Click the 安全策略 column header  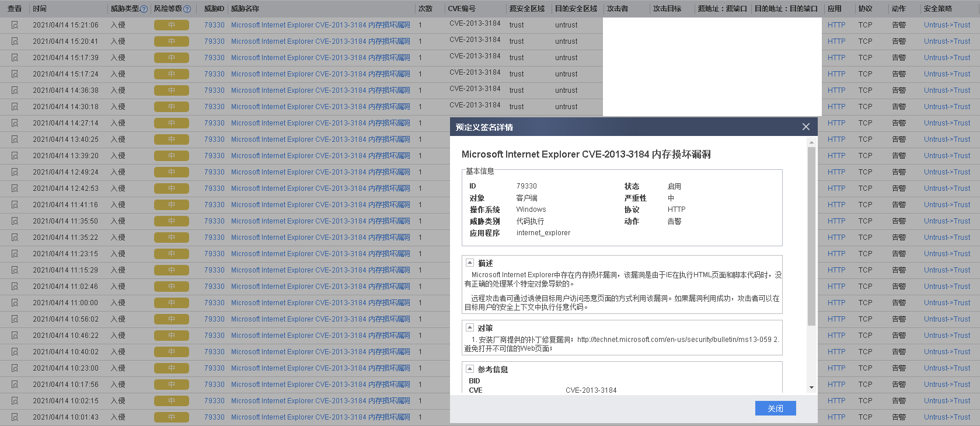(938, 9)
